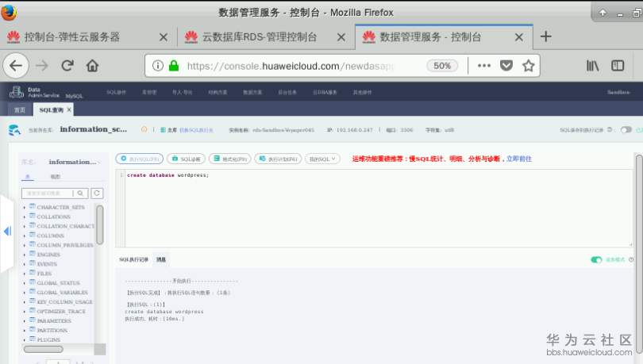Click the 50% zoom indicator in address bar
Screen dimensions: 643x364
point(442,66)
